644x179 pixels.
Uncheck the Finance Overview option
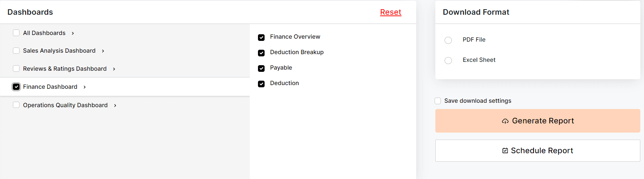(261, 37)
